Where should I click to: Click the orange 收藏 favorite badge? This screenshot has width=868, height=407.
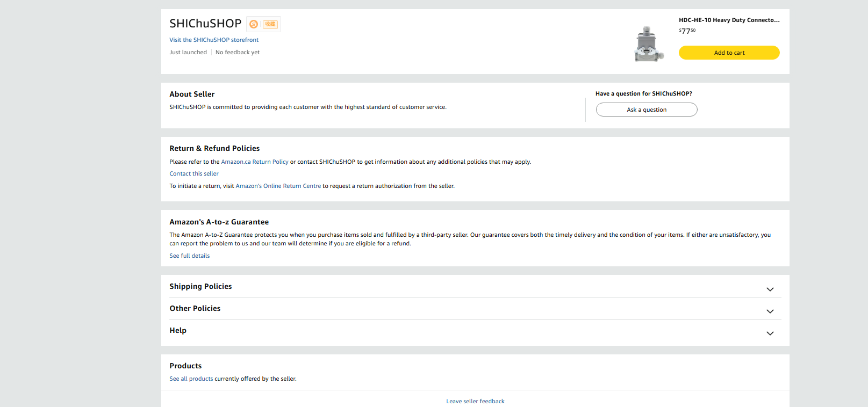coord(270,24)
